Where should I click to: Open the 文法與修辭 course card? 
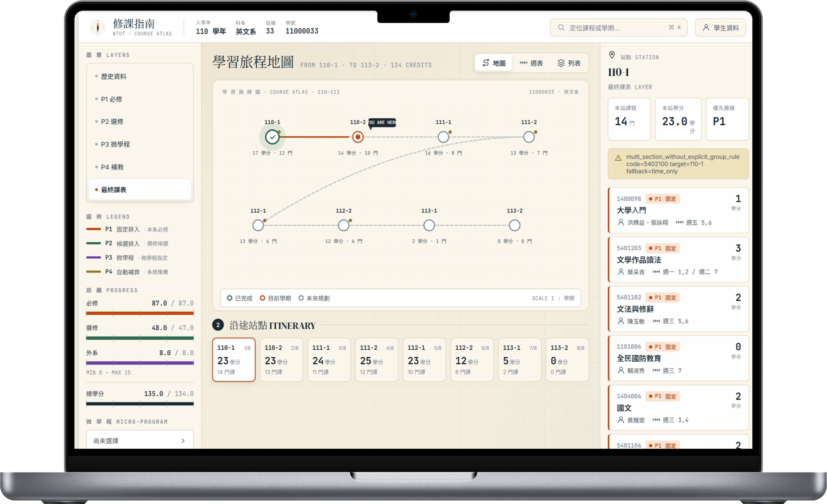[678, 309]
